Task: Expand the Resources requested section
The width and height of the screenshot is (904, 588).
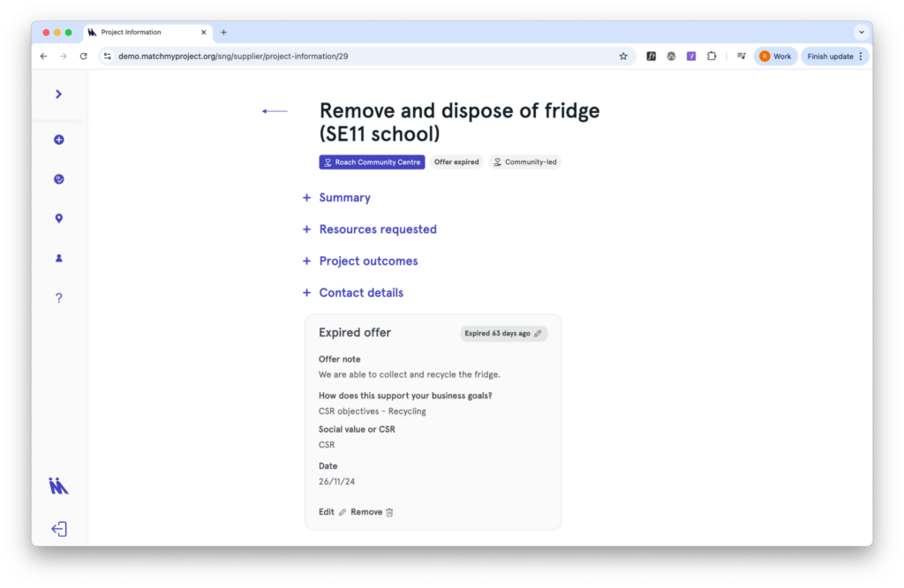Action: (377, 230)
